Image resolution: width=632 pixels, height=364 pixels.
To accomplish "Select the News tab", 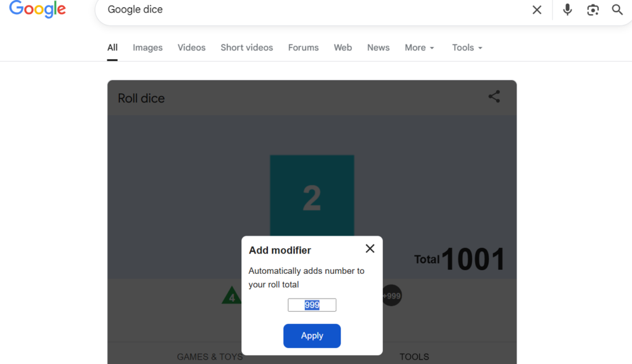I will [378, 48].
